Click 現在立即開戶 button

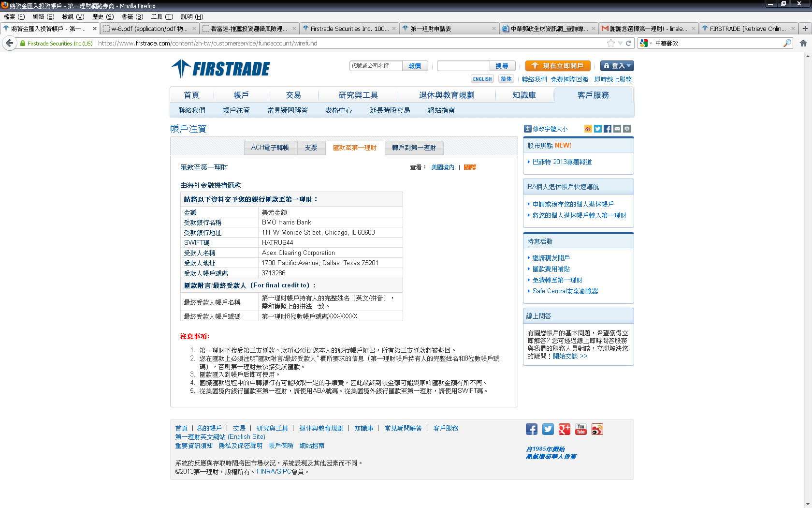click(x=558, y=66)
